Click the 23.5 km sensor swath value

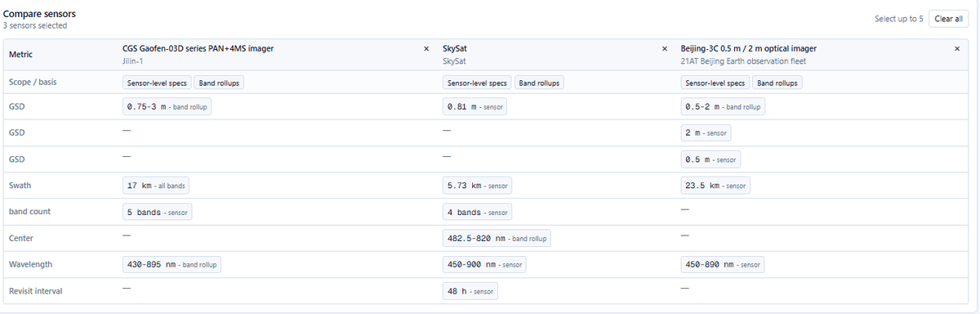(x=715, y=186)
